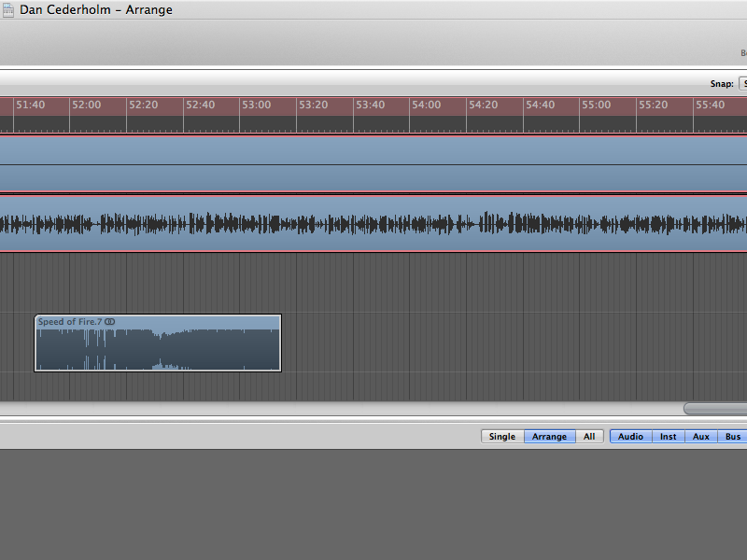This screenshot has width=747, height=560.
Task: Switch the mixer to Single view
Action: click(502, 436)
